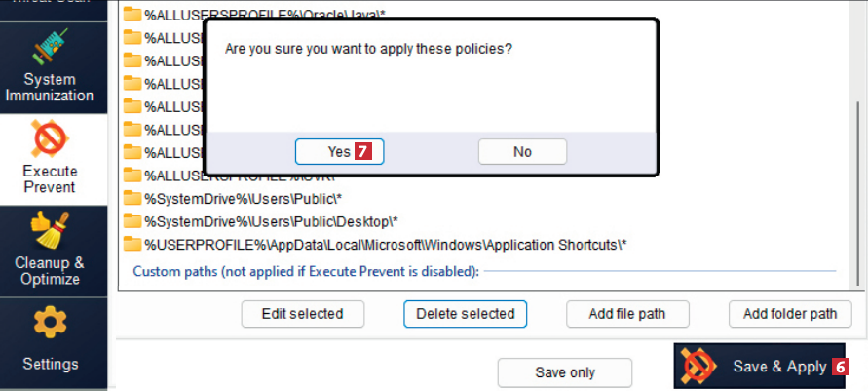Click the Edit selected button
Image resolution: width=868 pixels, height=391 pixels.
[303, 314]
